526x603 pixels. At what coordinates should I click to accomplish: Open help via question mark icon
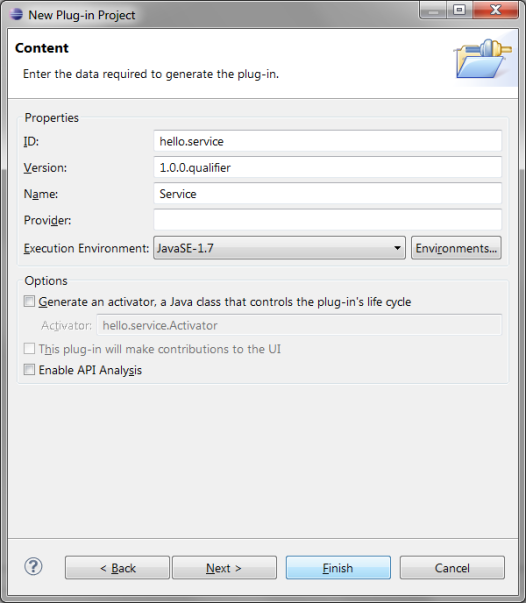pyautogui.click(x=33, y=566)
